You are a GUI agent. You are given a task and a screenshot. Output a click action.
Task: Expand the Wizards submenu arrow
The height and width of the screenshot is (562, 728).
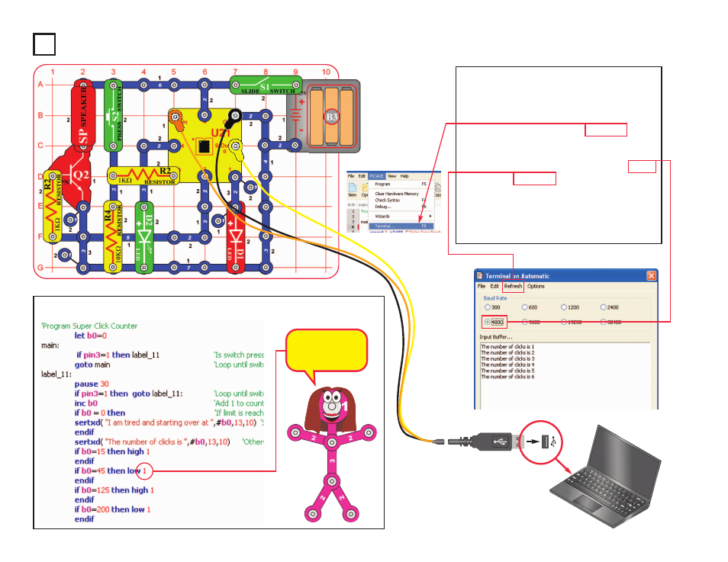point(430,217)
